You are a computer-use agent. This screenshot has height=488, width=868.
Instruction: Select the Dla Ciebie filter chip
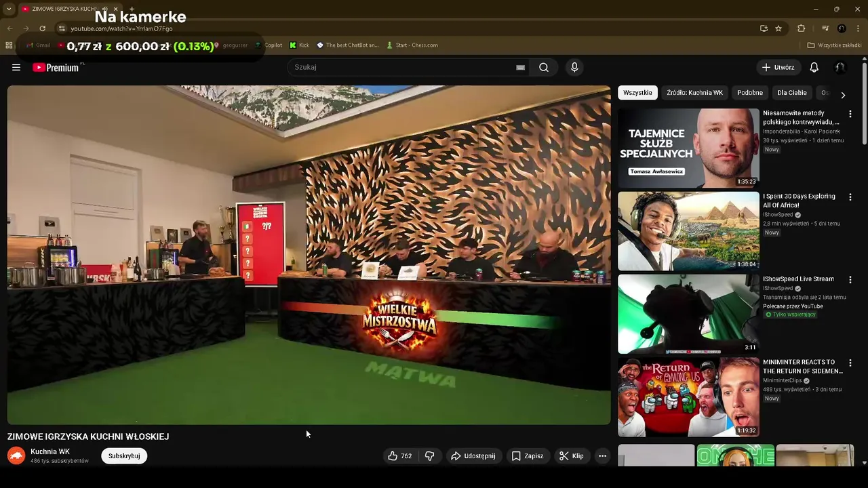click(x=792, y=93)
